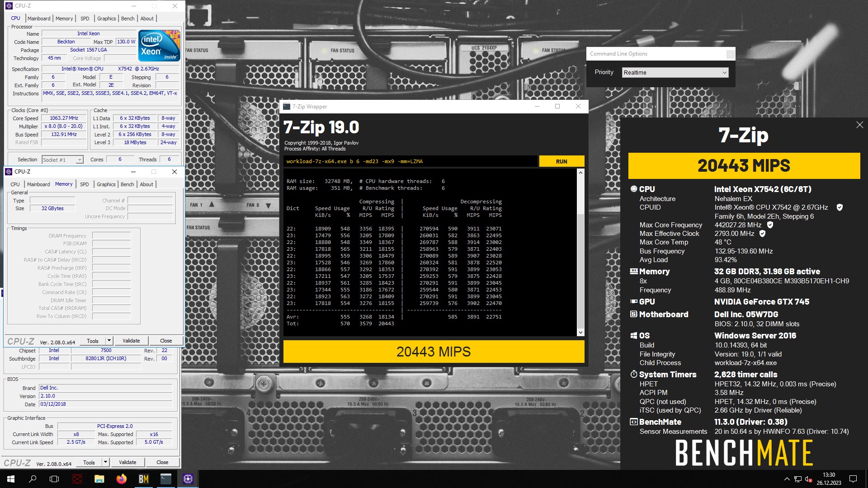Click the 82801JR (ICH10R) southbridge value
868x488 pixels.
pyautogui.click(x=106, y=358)
